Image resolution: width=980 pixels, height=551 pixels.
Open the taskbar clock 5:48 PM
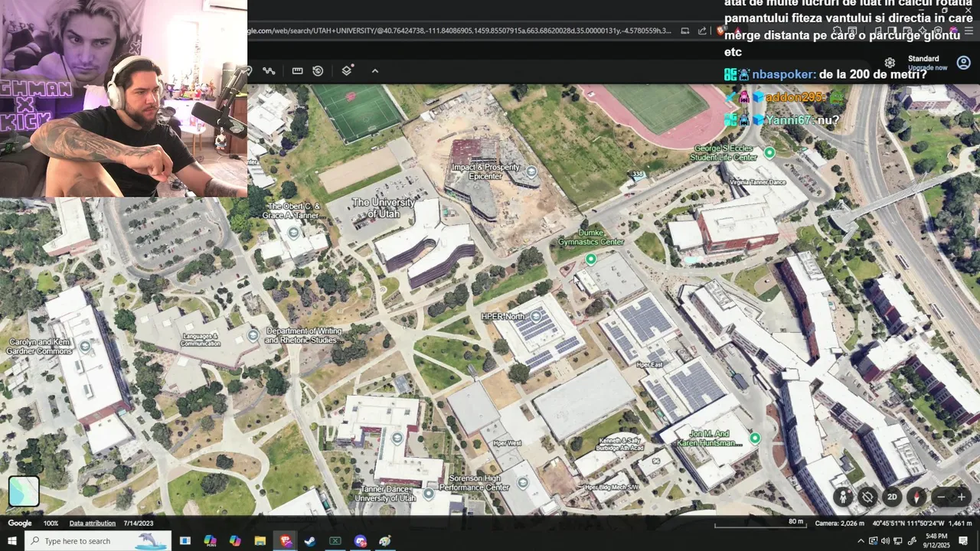pyautogui.click(x=936, y=541)
